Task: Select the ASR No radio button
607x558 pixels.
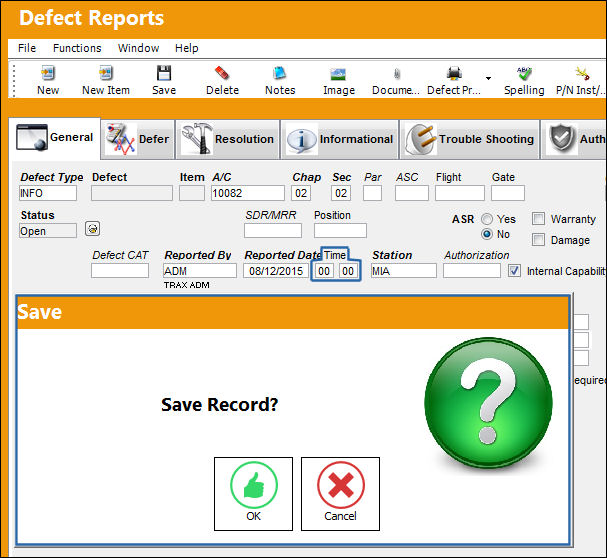Action: [x=487, y=234]
